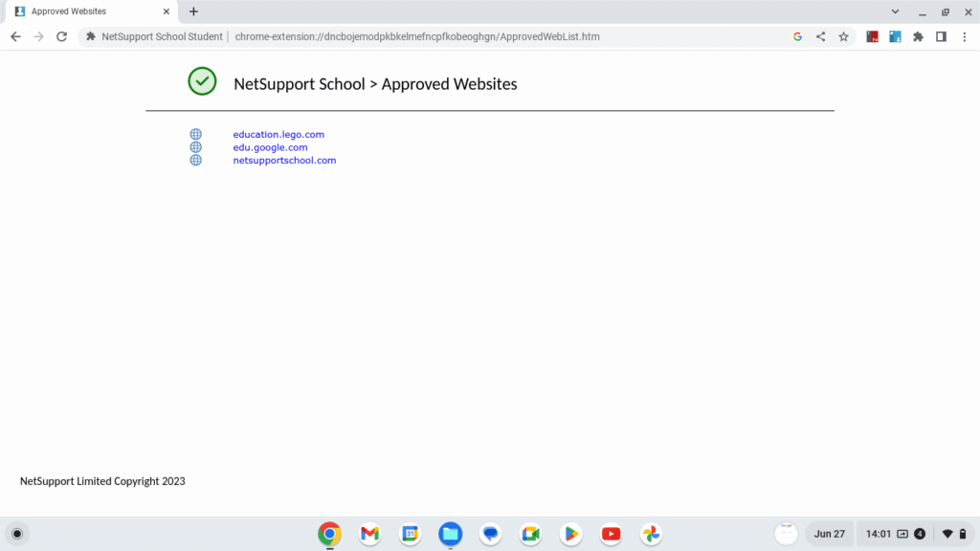The height and width of the screenshot is (551, 980).
Task: Open the ChromeOS launcher
Action: point(17,534)
